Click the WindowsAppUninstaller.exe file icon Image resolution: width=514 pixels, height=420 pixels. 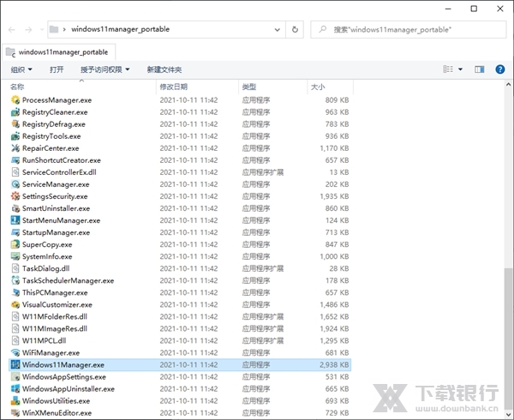(x=15, y=389)
